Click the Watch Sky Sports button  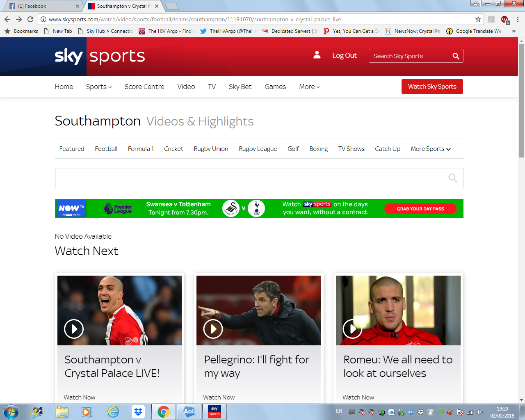[x=432, y=87]
